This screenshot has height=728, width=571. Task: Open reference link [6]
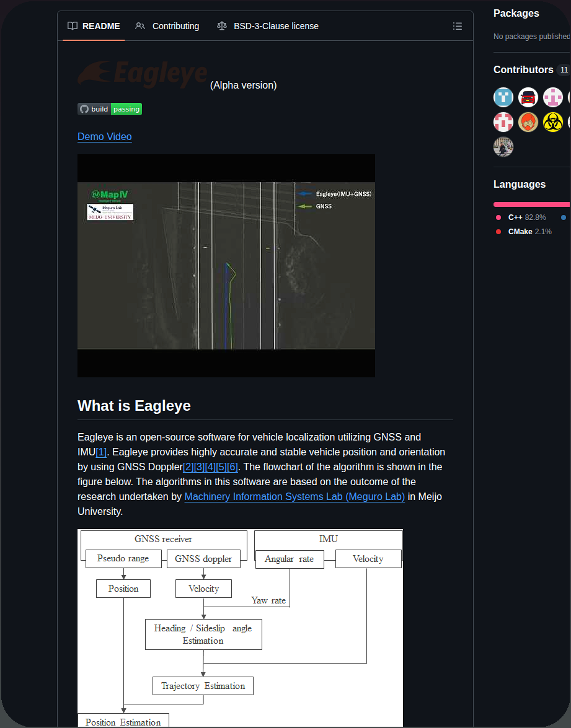pyautogui.click(x=232, y=467)
